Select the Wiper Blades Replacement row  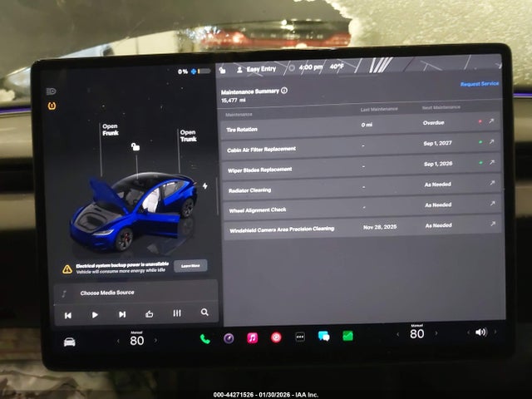click(x=362, y=167)
